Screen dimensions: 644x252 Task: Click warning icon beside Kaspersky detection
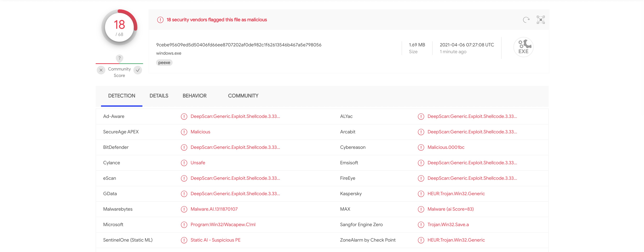pyautogui.click(x=421, y=194)
